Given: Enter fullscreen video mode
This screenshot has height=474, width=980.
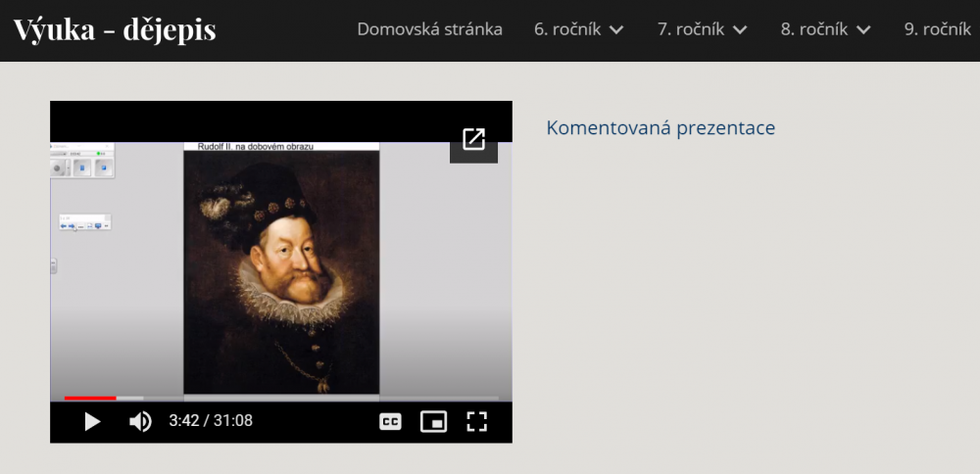Looking at the screenshot, I should [477, 421].
